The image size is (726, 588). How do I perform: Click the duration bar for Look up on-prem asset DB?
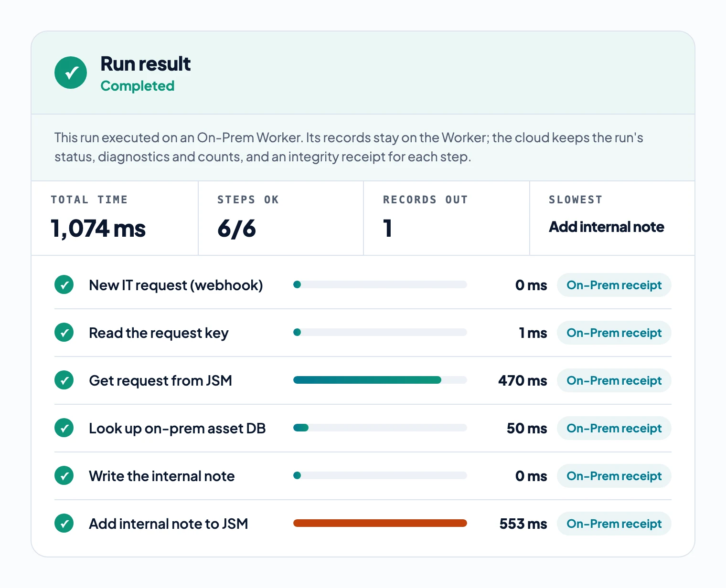point(380,428)
